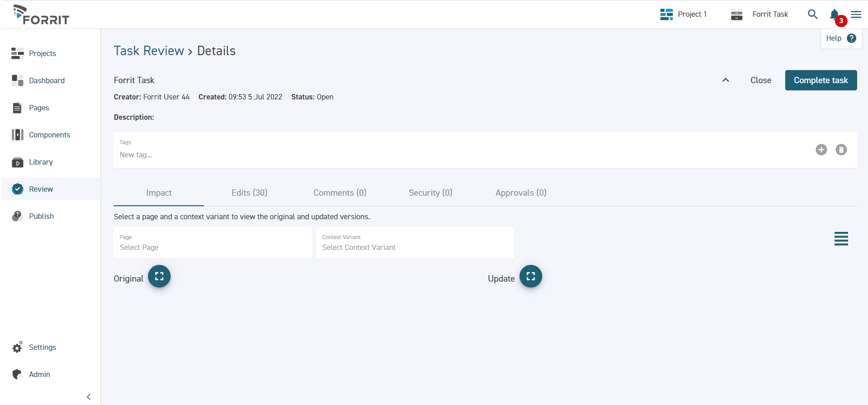Click the add tag plus icon

point(821,150)
